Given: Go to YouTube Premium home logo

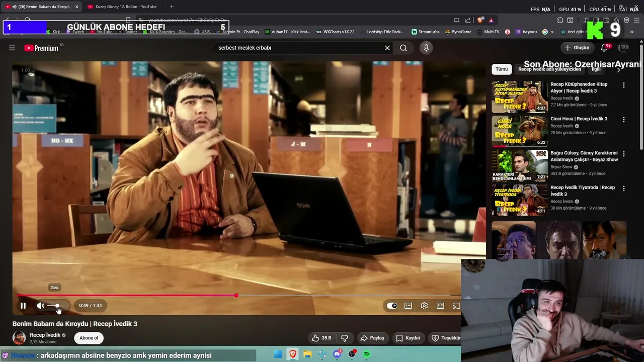Looking at the screenshot, I should pos(41,48).
